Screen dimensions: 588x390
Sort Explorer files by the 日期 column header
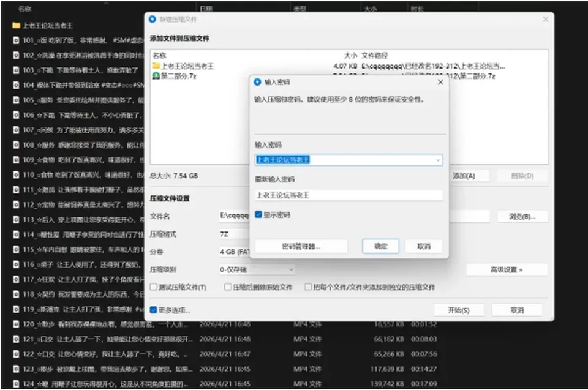[x=206, y=9]
